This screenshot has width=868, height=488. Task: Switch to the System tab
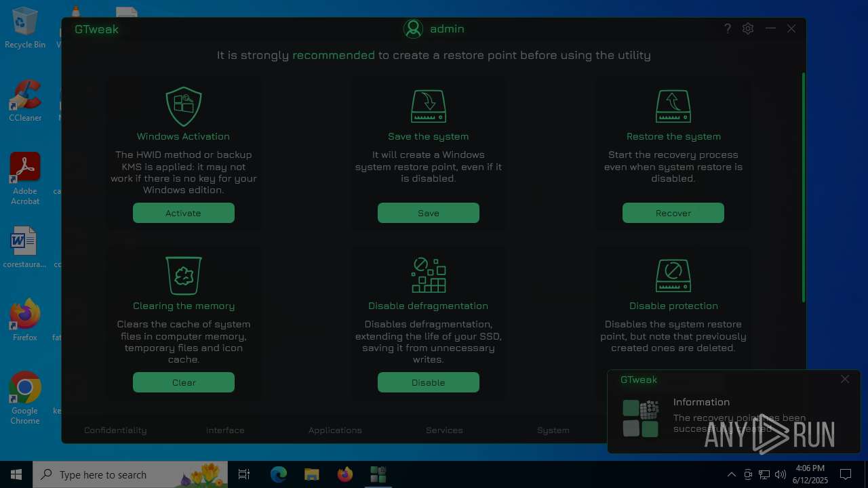(x=553, y=430)
